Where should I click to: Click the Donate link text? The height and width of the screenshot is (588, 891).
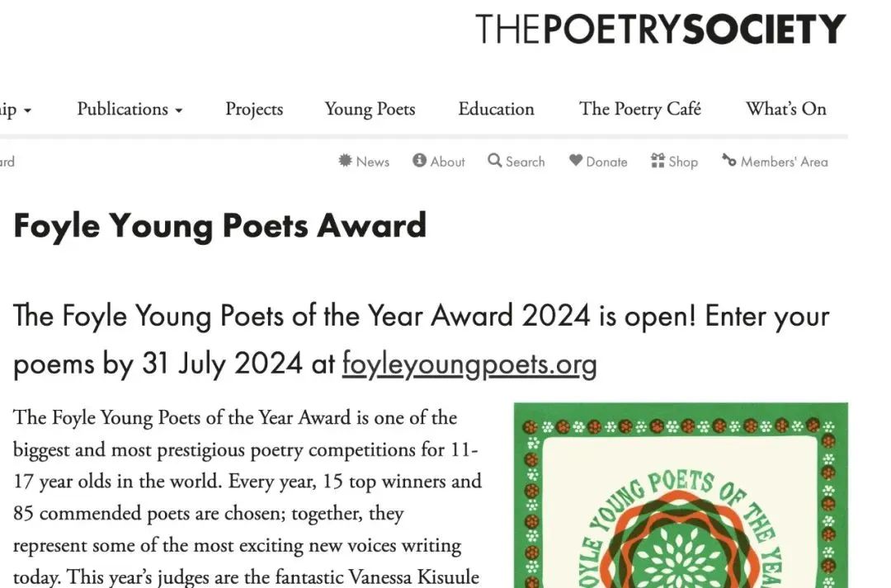tap(606, 162)
